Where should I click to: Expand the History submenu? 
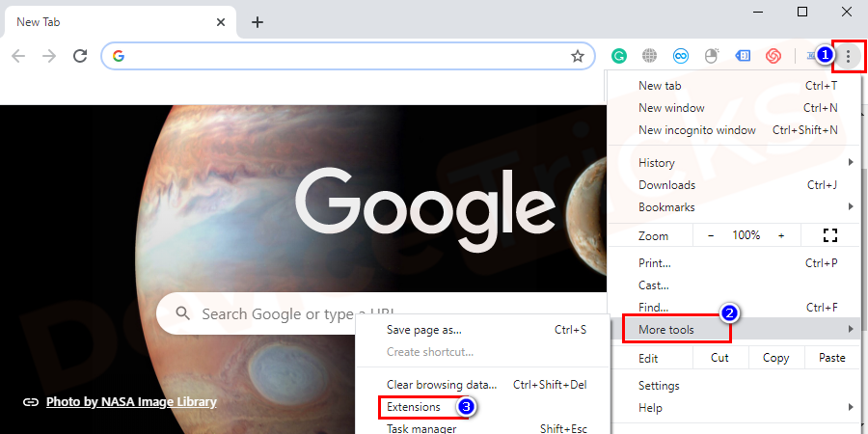tap(734, 163)
